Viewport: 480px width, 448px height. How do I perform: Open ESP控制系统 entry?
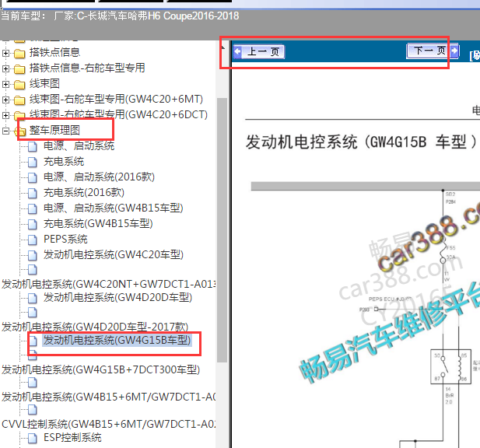pyautogui.click(x=72, y=438)
